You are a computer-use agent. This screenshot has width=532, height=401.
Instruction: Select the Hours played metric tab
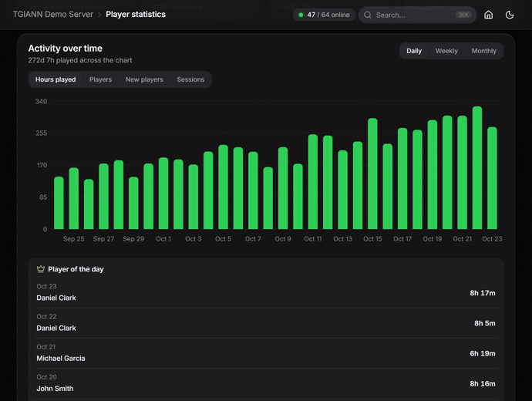pyautogui.click(x=56, y=79)
